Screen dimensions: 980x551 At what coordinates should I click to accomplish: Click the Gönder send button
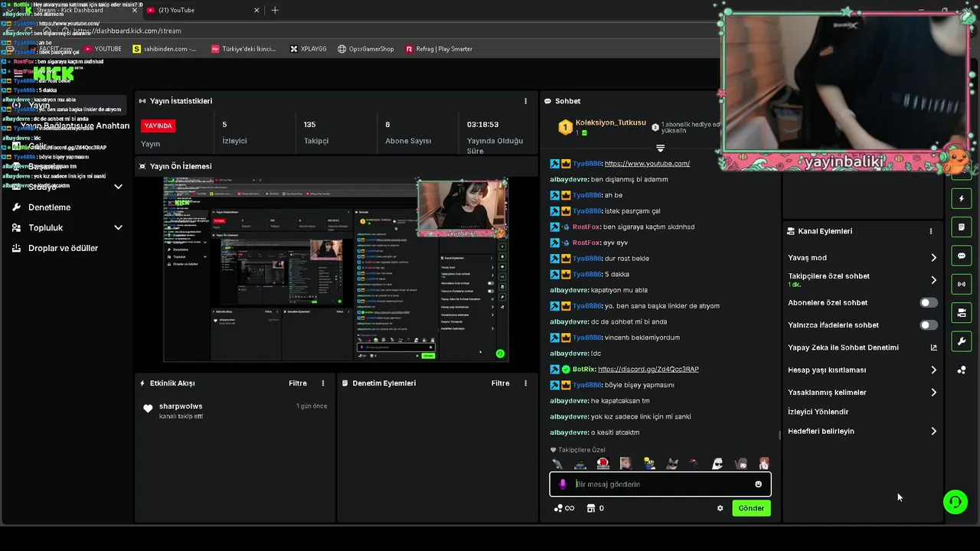point(751,508)
